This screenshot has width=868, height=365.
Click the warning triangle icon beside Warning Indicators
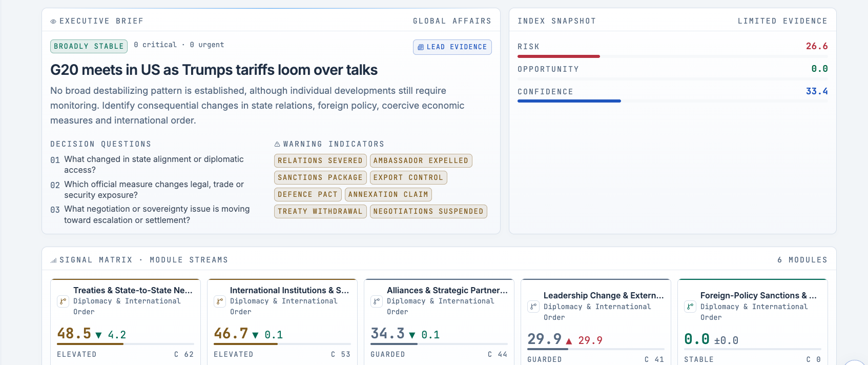[277, 145]
